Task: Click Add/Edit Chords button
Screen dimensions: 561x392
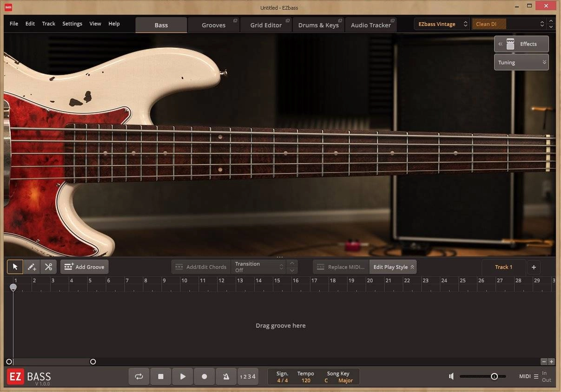Action: point(201,267)
